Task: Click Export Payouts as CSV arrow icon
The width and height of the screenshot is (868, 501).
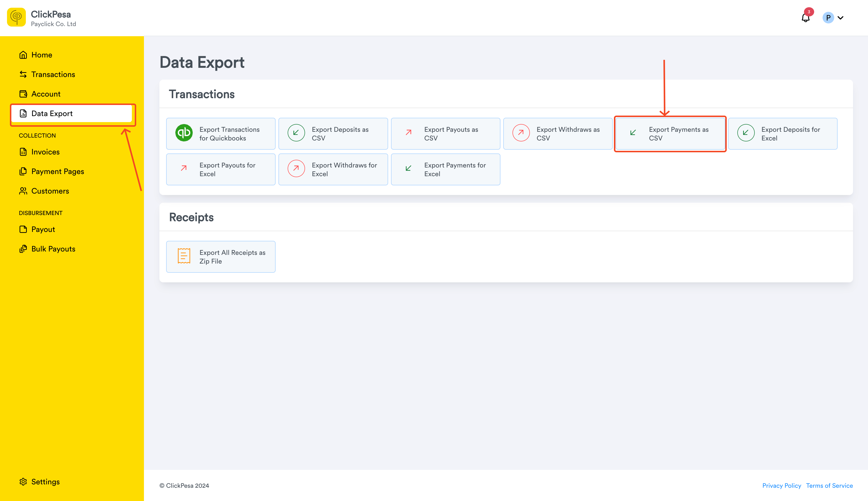Action: [409, 132]
